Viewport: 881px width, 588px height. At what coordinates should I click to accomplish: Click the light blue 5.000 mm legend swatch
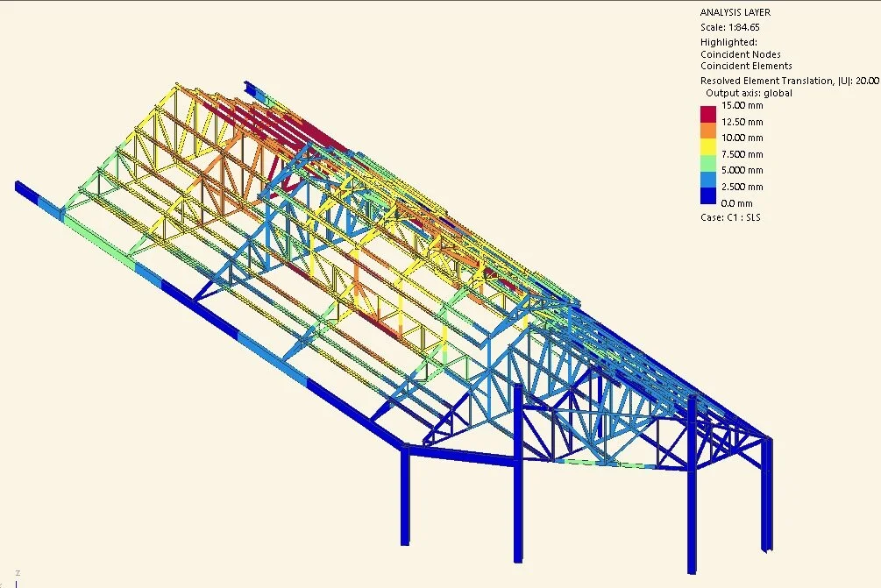(x=708, y=179)
